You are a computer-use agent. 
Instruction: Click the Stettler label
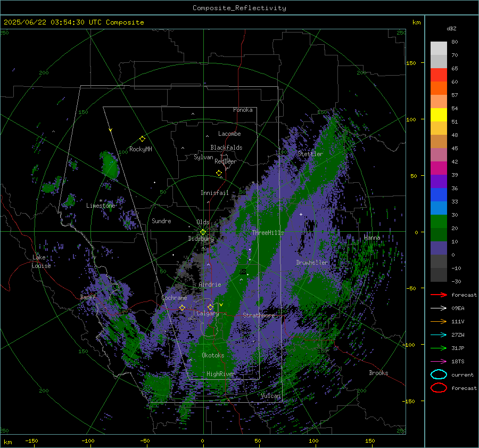[310, 154]
